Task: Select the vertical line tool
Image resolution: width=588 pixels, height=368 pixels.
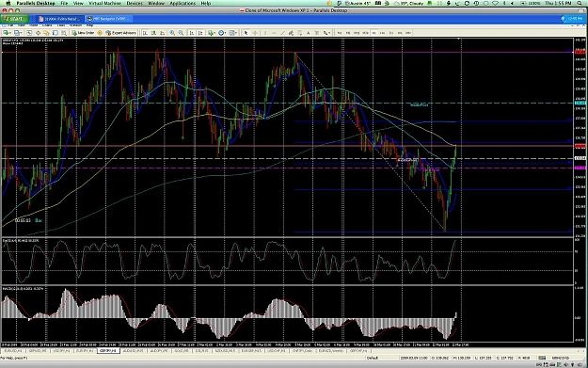Action: tap(265, 33)
